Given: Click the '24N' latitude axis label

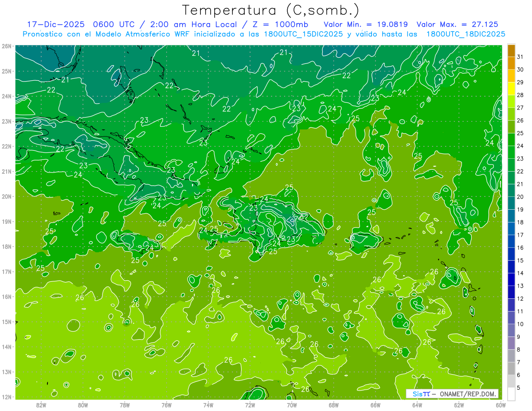Looking at the screenshot, I should (7, 96).
